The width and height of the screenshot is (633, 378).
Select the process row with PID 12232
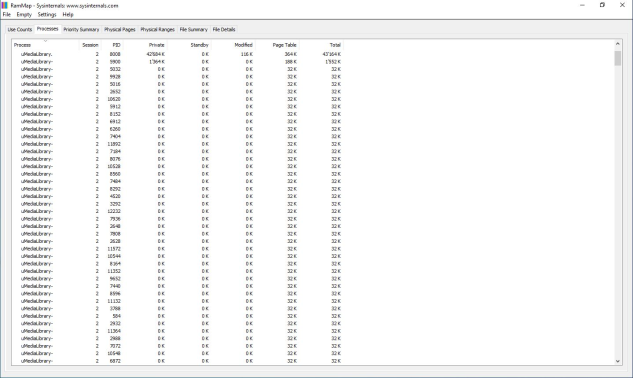pos(178,211)
